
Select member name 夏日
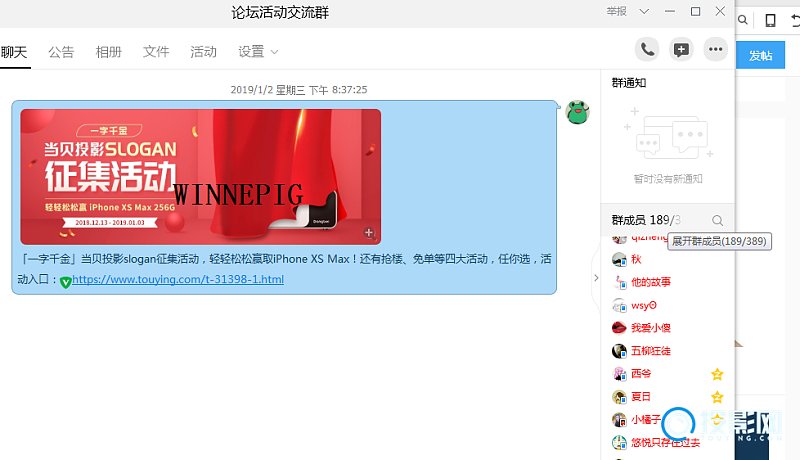pyautogui.click(x=641, y=397)
